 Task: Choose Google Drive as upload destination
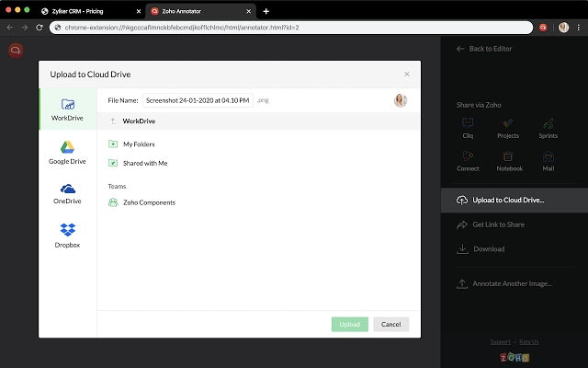67,153
